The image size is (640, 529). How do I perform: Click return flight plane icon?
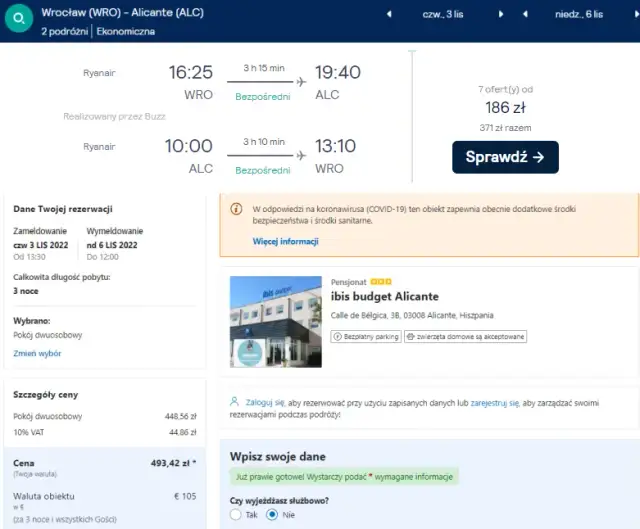(x=301, y=156)
